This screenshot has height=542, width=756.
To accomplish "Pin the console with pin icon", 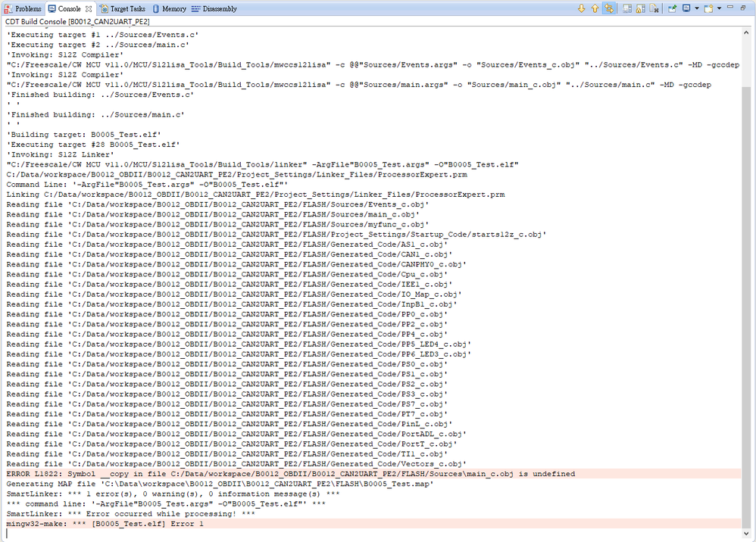I will (x=672, y=8).
